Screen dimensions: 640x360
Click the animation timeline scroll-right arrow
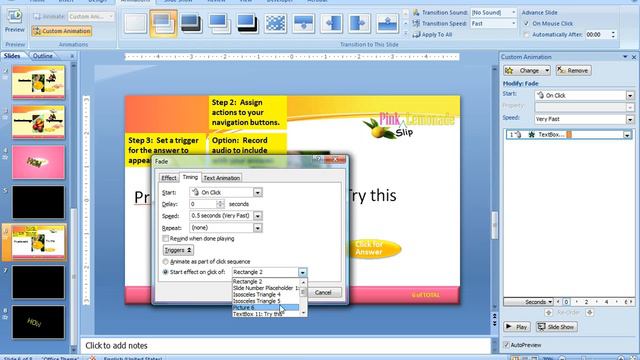tap(631, 302)
